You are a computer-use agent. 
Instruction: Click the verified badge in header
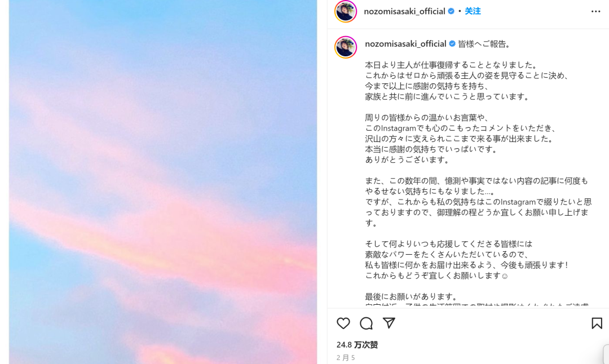click(x=451, y=11)
